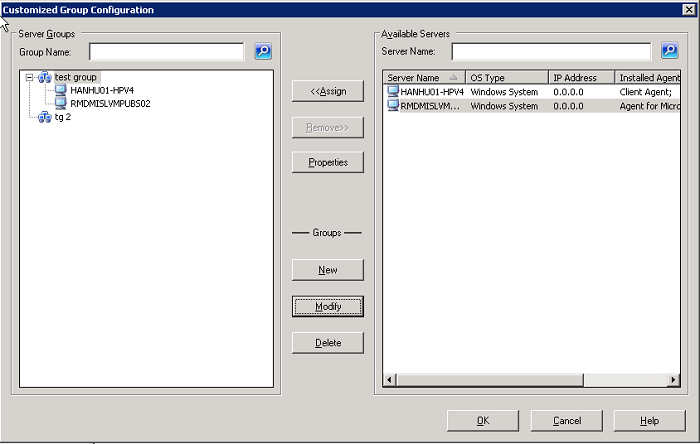Click the Modify group button

pyautogui.click(x=328, y=307)
